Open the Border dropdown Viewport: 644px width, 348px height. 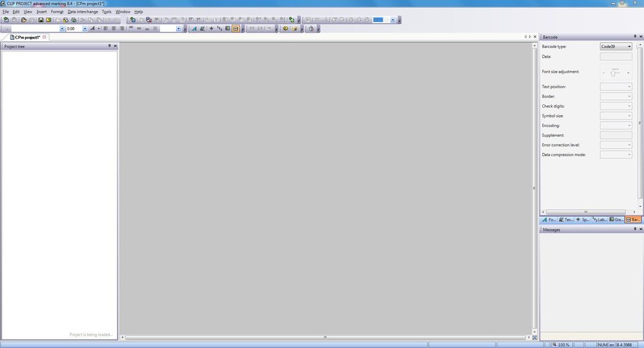[x=616, y=96]
